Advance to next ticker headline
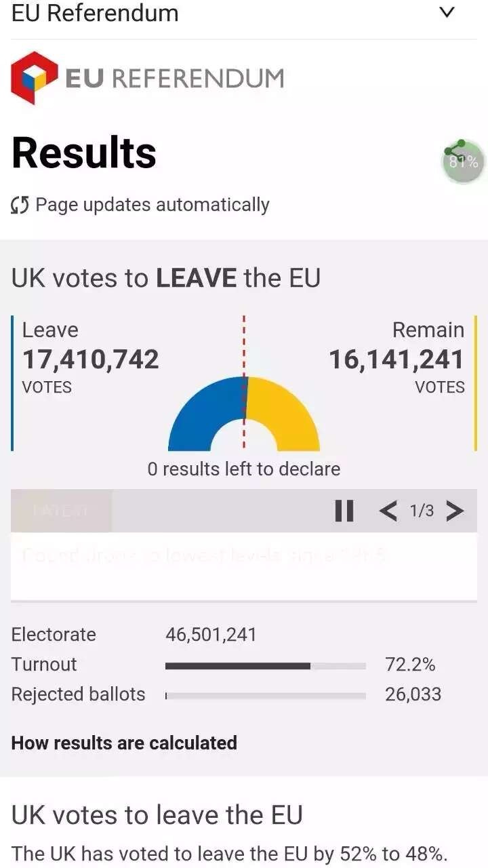 coord(455,511)
